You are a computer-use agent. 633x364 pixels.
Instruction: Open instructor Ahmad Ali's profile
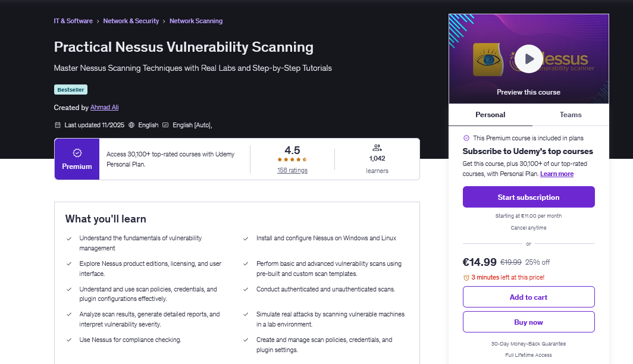(104, 107)
